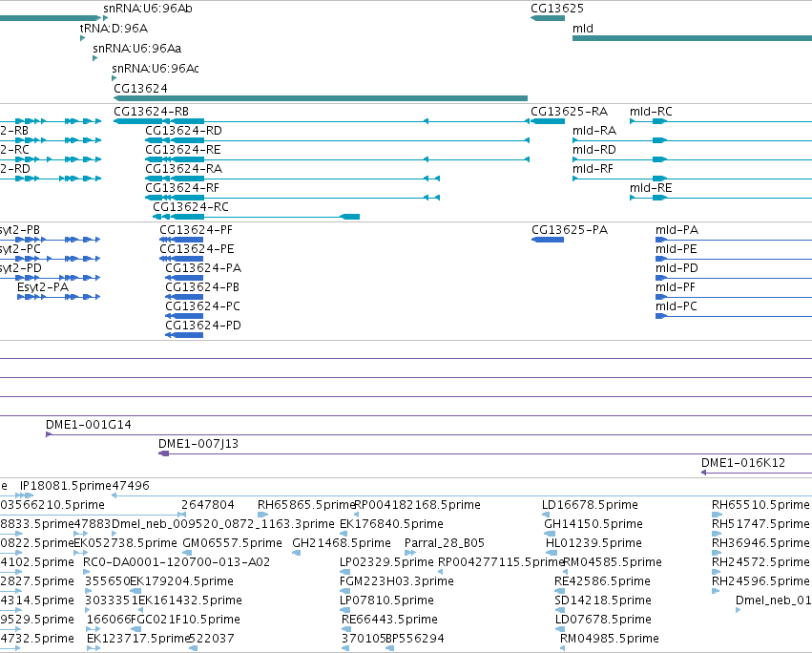
Task: Select the mld-PE protein label
Action: [676, 249]
